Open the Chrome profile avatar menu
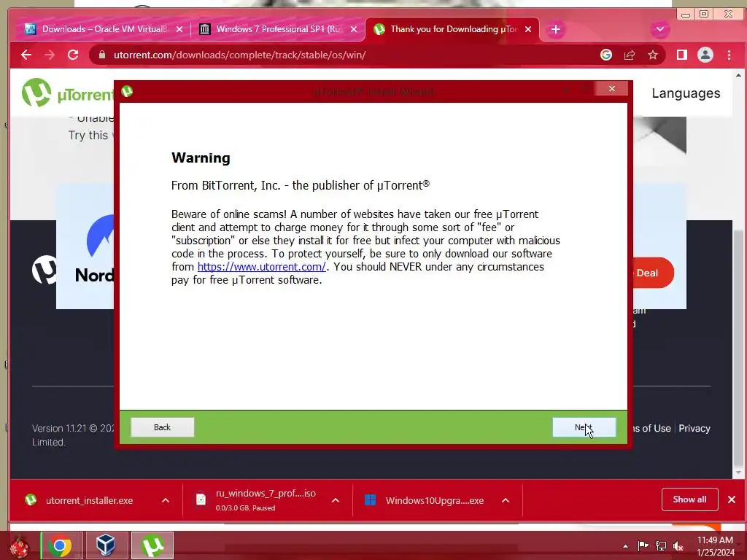The image size is (747, 560). [705, 55]
